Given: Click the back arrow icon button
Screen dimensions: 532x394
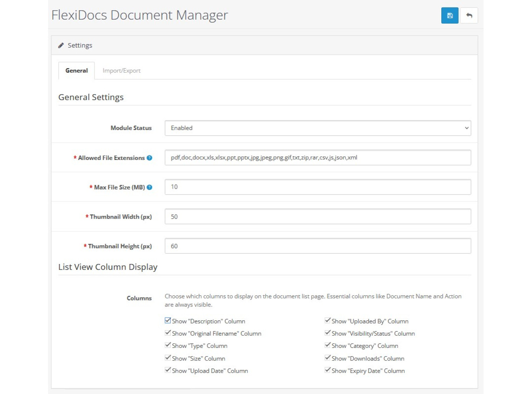Looking at the screenshot, I should coord(469,16).
